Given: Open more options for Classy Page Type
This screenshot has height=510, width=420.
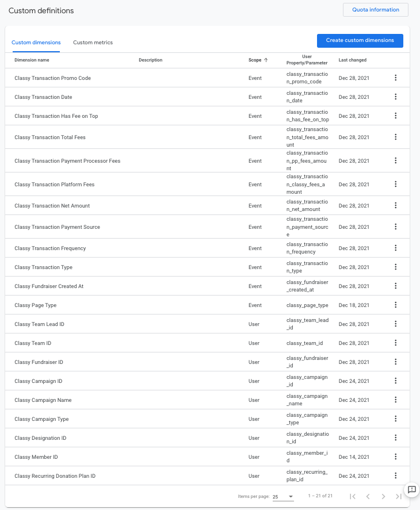Looking at the screenshot, I should pos(396,305).
